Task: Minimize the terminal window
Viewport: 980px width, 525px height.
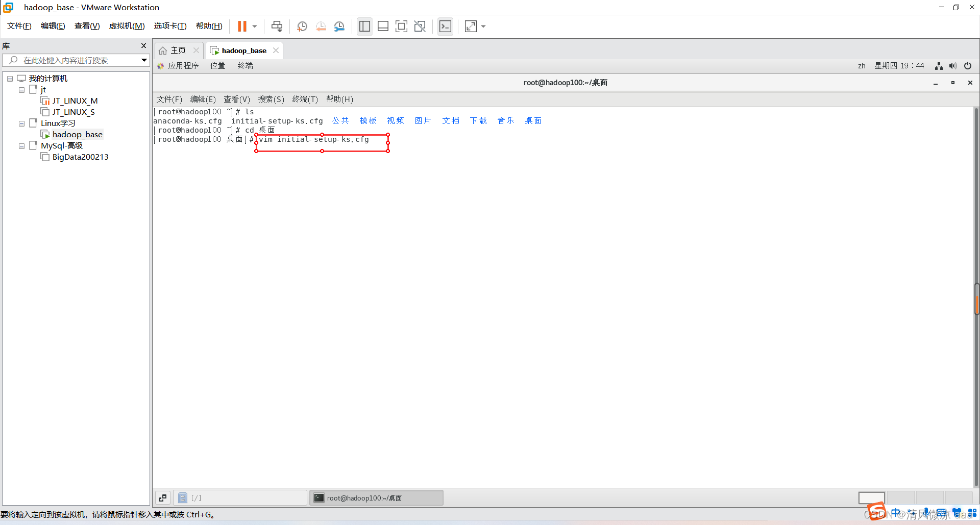Action: (x=936, y=83)
